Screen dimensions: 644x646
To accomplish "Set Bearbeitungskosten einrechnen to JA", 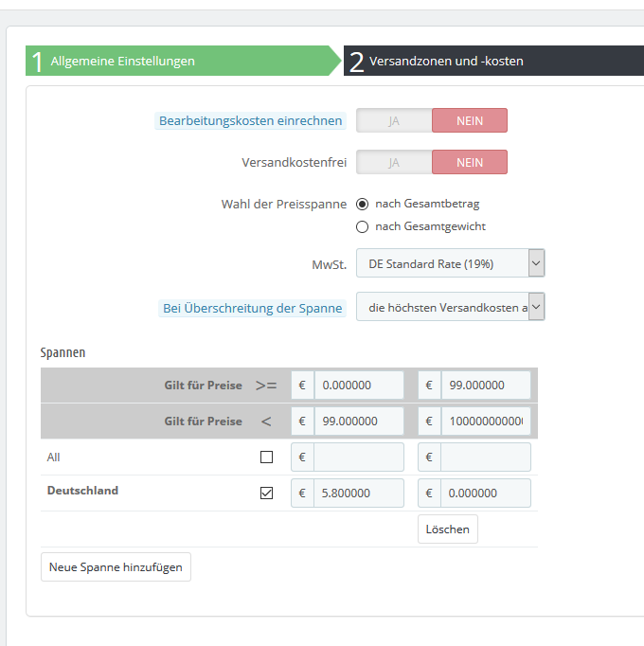I will click(394, 120).
